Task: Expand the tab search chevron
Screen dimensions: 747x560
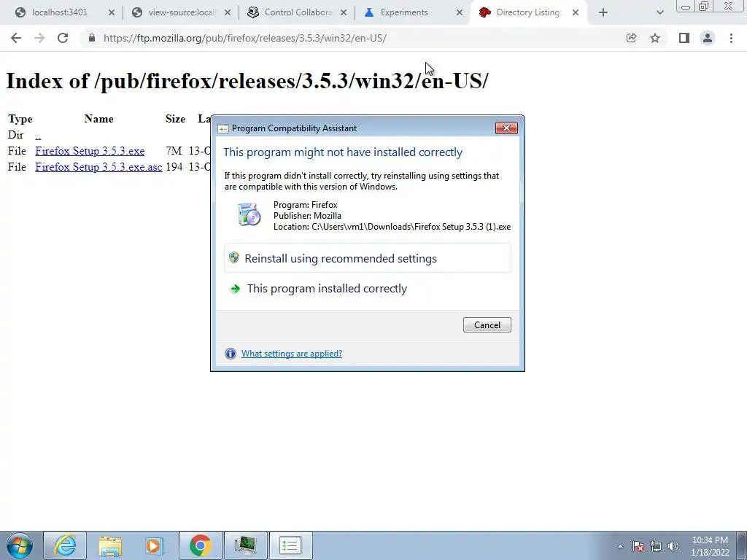Action: click(x=659, y=13)
